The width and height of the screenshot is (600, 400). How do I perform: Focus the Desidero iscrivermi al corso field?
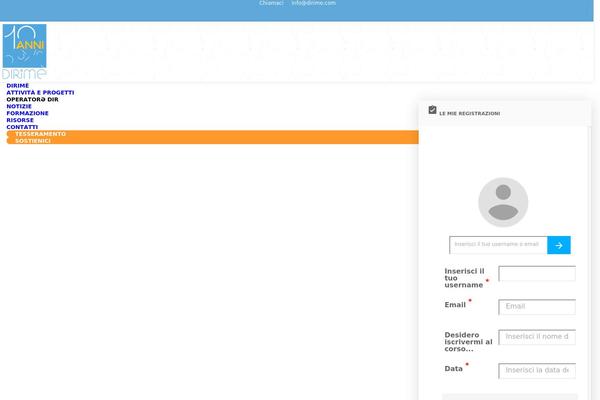[537, 337]
